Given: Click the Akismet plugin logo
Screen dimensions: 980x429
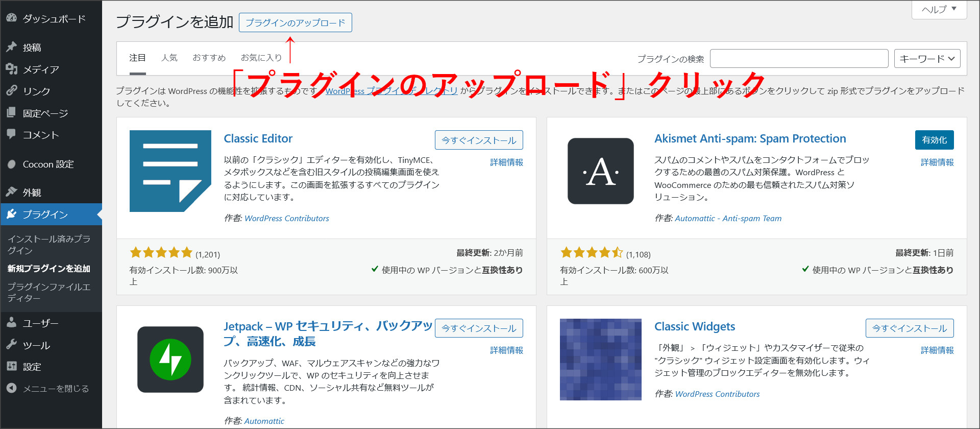Looking at the screenshot, I should pyautogui.click(x=601, y=171).
